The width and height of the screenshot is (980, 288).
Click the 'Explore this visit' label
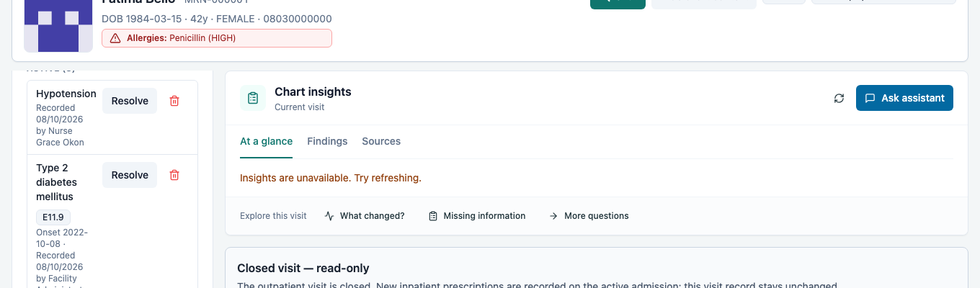(273, 215)
